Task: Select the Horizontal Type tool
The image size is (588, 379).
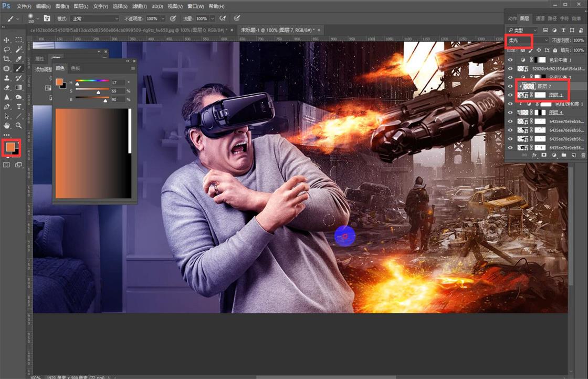Action: pyautogui.click(x=18, y=106)
